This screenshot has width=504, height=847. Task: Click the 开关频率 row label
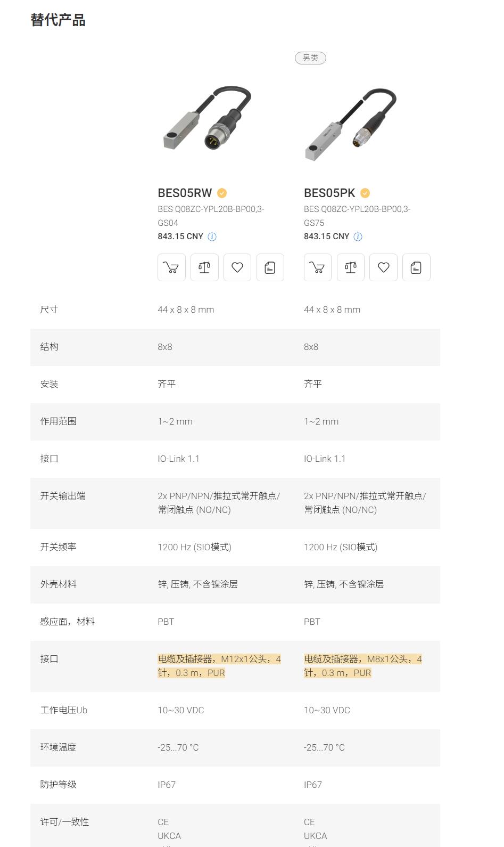click(x=59, y=547)
